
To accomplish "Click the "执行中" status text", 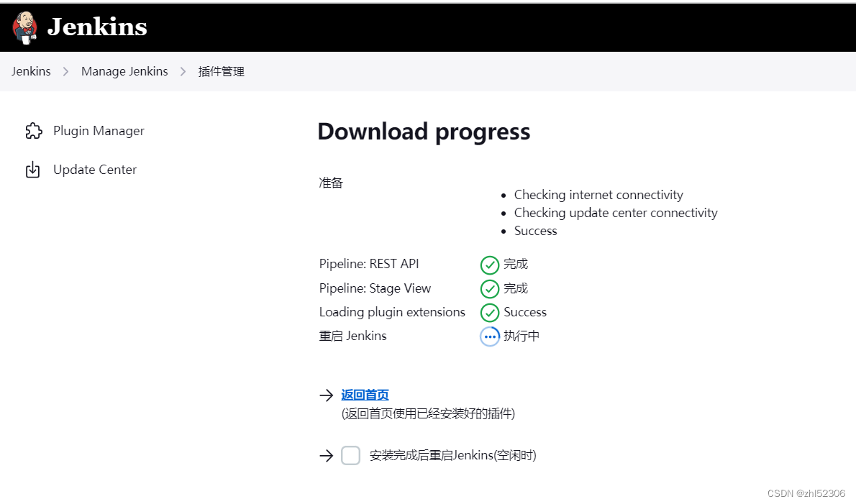I will pos(522,336).
